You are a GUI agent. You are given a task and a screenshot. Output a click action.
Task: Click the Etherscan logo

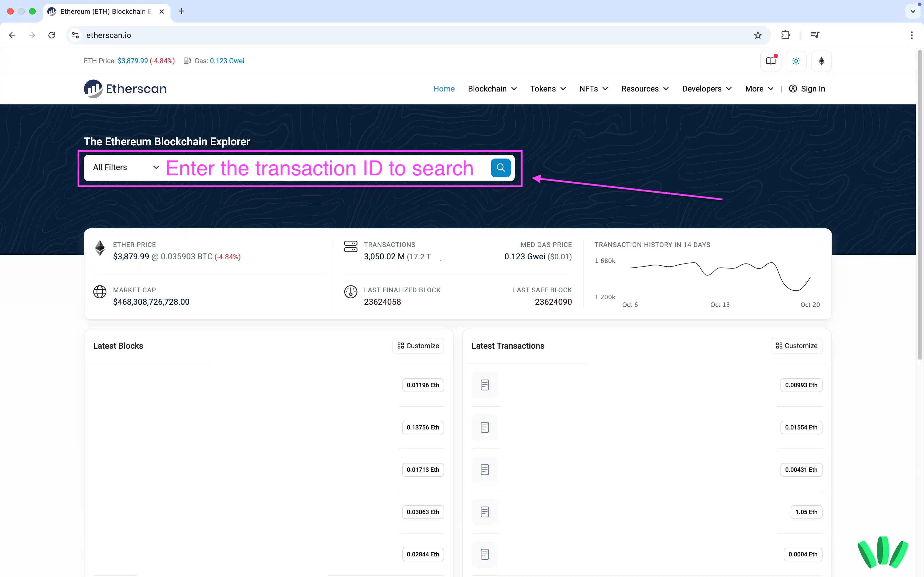[x=125, y=88]
